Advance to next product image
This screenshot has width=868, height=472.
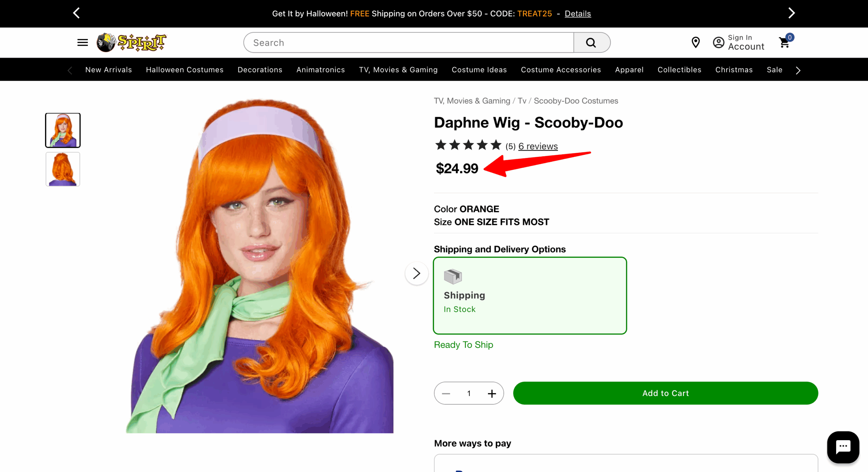tap(416, 273)
